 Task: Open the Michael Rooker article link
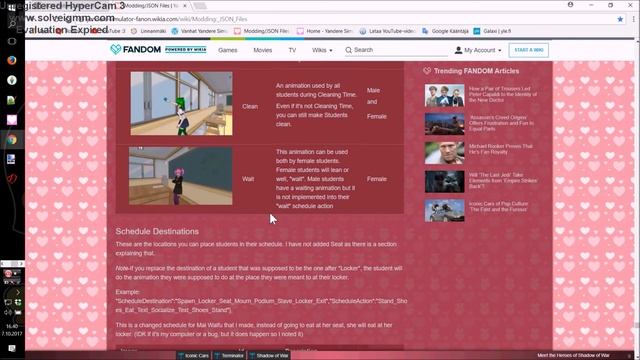click(x=500, y=149)
